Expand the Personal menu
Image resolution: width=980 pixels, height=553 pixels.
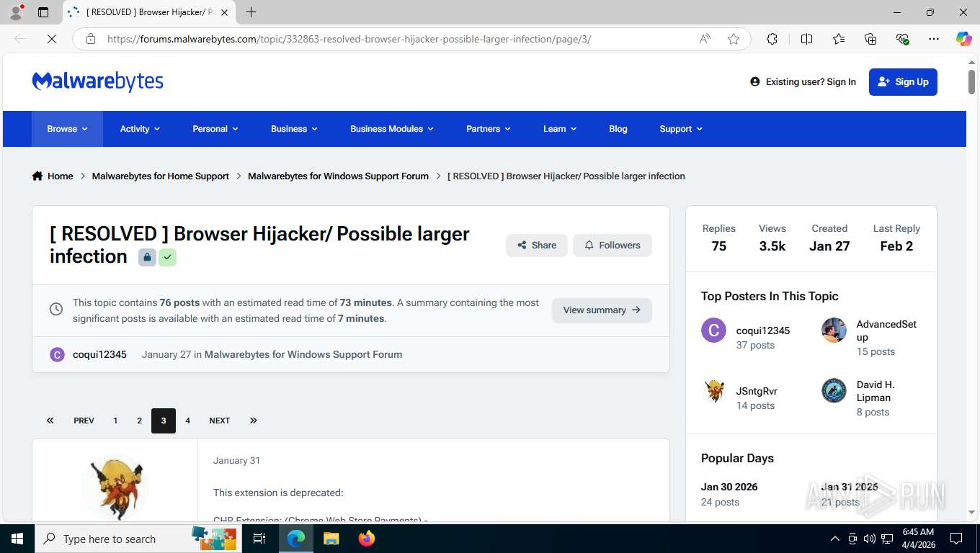(215, 129)
